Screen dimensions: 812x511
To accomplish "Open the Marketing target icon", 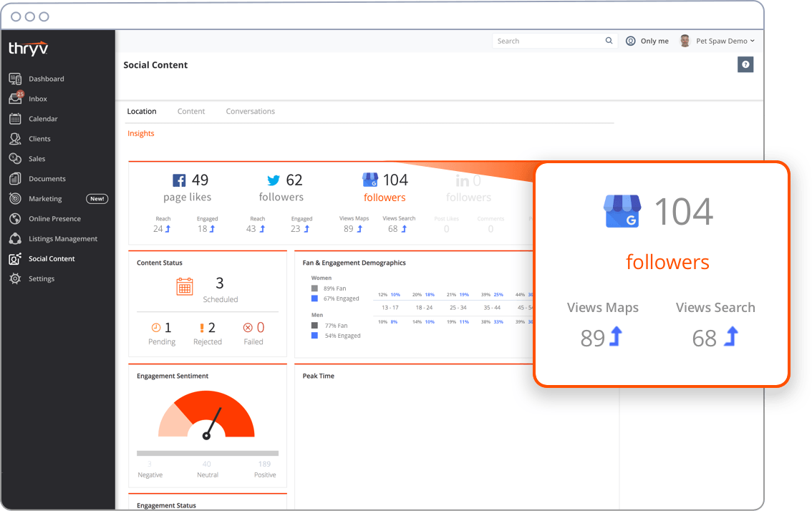I will (15, 198).
